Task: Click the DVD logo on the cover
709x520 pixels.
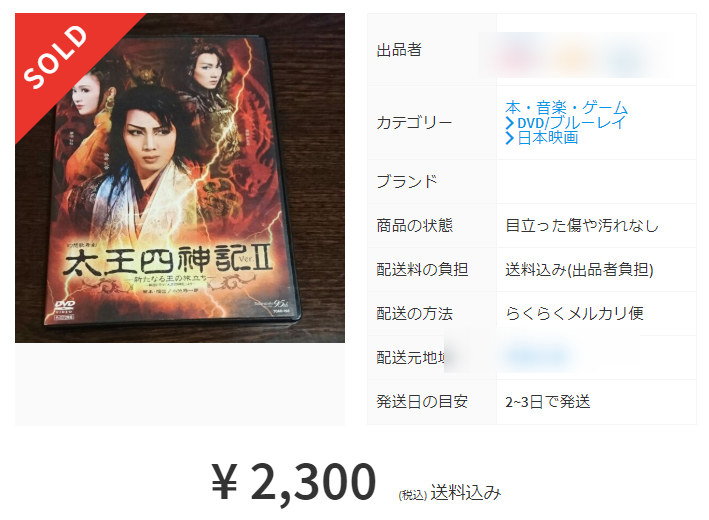Action: [65, 308]
